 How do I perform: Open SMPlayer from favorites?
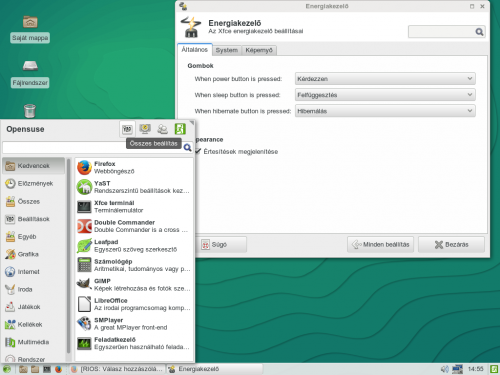coord(134,324)
